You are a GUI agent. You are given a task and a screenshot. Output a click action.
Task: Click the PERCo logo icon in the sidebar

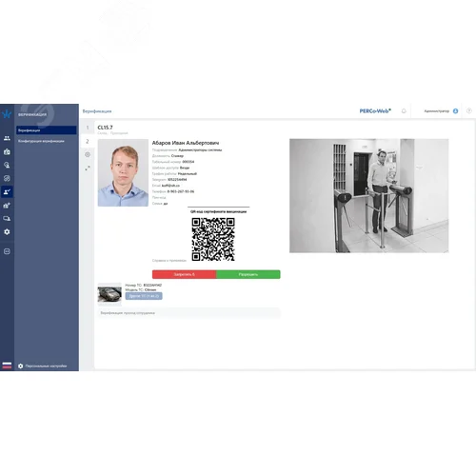pyautogui.click(x=7, y=114)
